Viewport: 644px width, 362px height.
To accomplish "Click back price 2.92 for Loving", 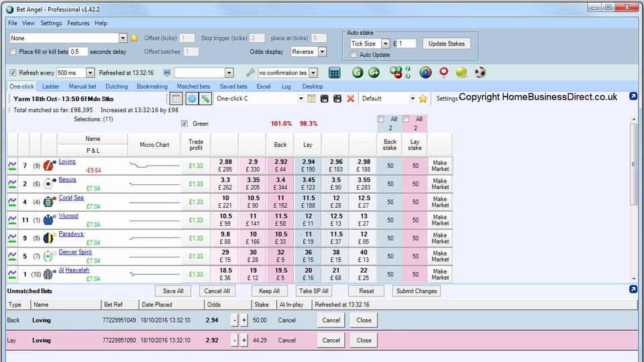I will 280,166.
